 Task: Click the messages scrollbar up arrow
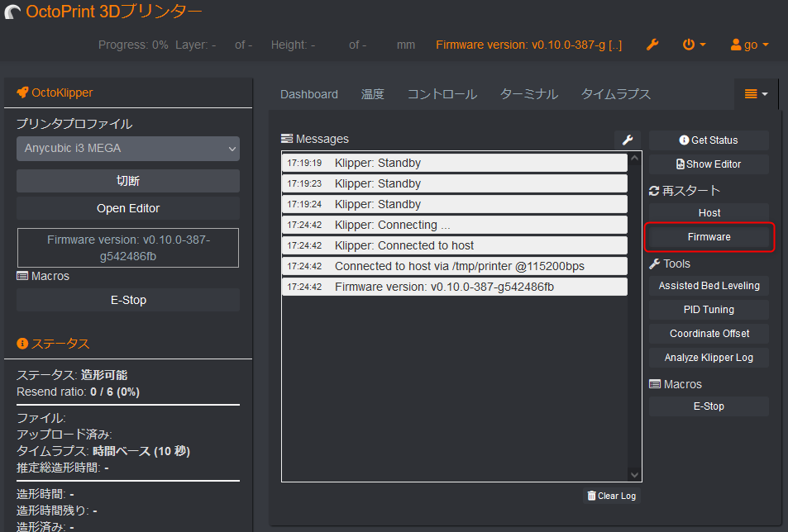coord(635,158)
